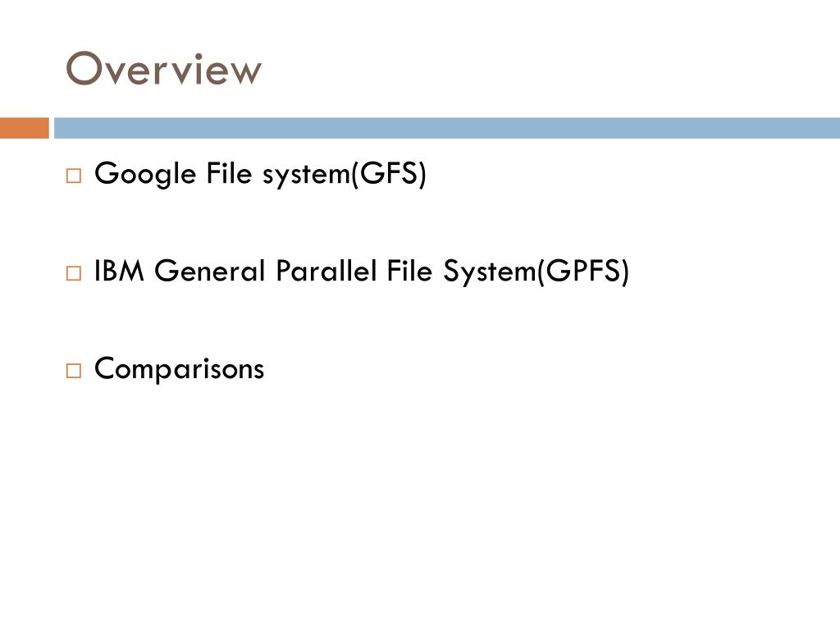This screenshot has height=630, width=840.
Task: Click the word "General" in second bullet
Action: coord(210,271)
